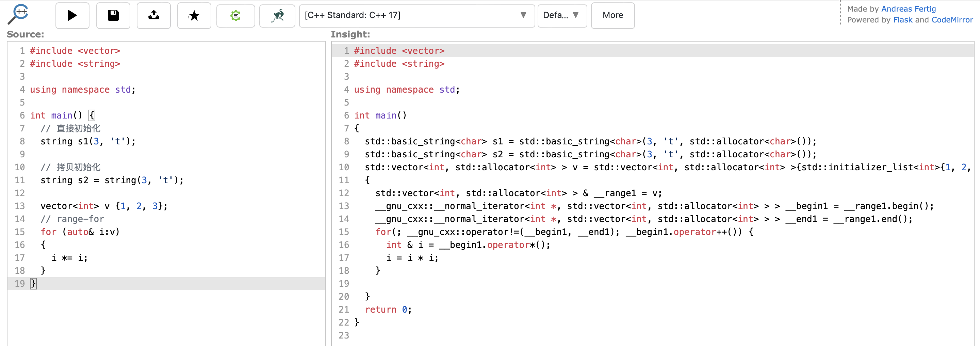The image size is (980, 346).
Task: Click insight line 'i = i * i;'
Action: 412,258
